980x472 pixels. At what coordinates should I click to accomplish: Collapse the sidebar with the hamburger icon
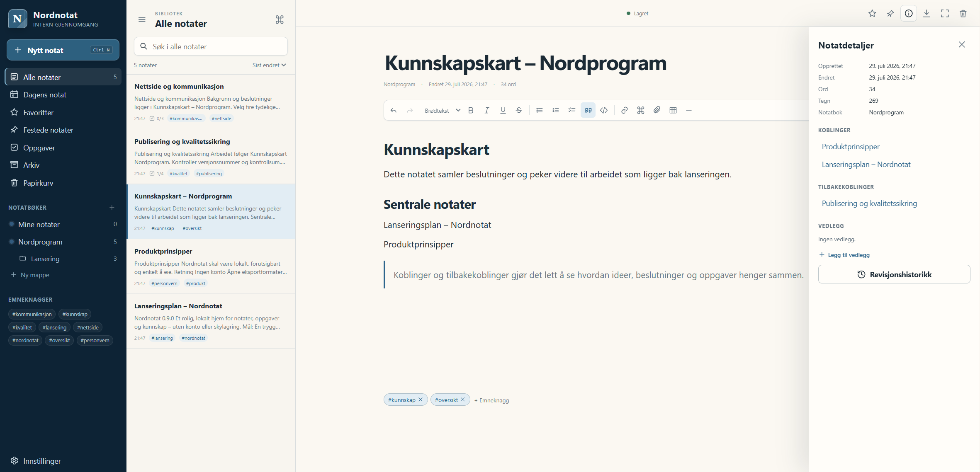(142, 19)
